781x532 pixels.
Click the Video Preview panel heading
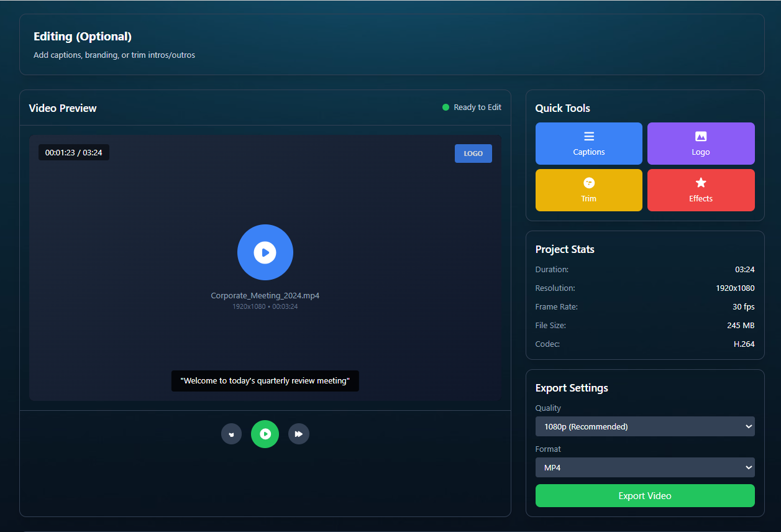(63, 108)
